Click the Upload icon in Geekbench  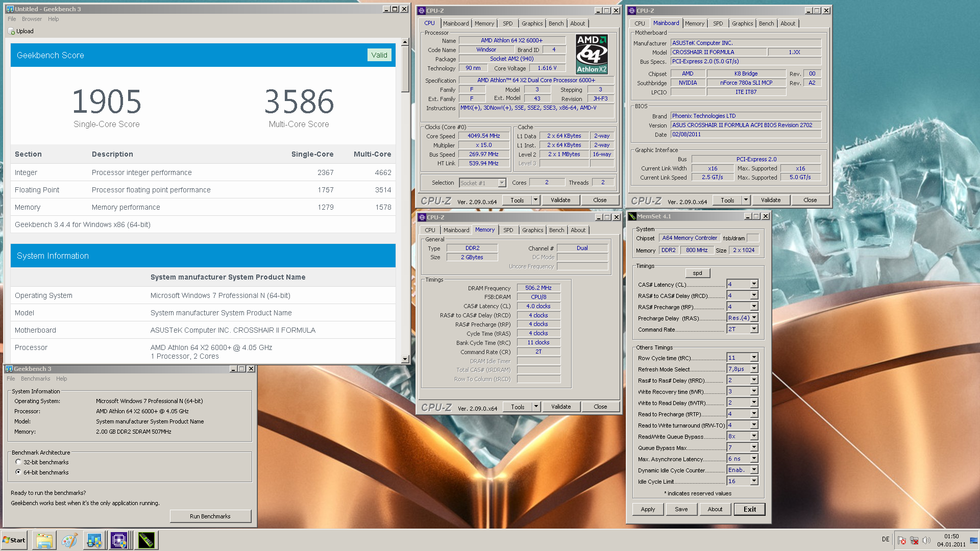[x=11, y=31]
